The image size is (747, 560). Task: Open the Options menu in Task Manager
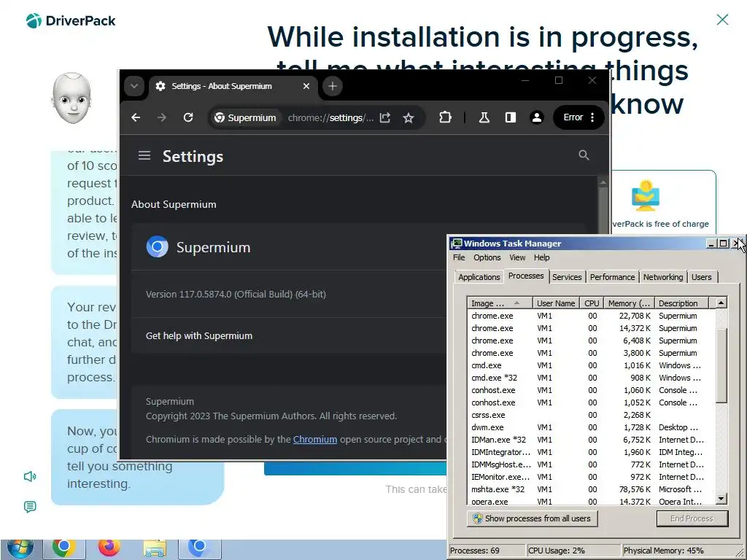(x=487, y=257)
